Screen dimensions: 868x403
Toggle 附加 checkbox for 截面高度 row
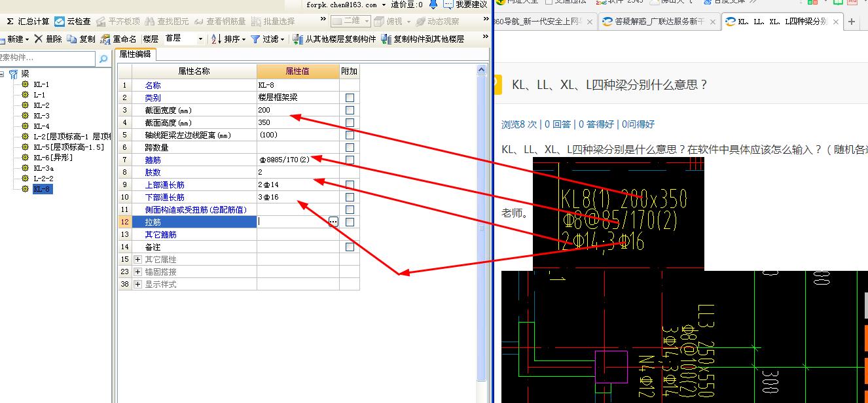[350, 122]
